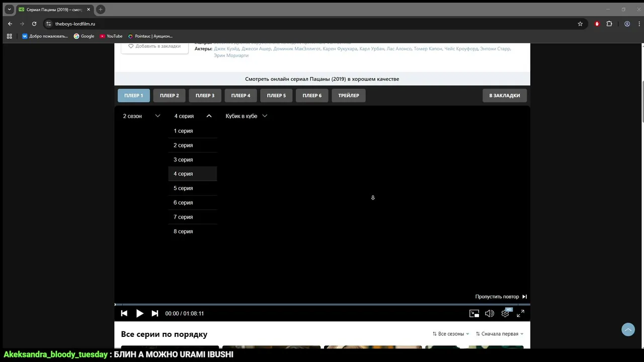The image size is (644, 362).
Task: Expand the '2 сезон' season dropdown
Action: pyautogui.click(x=141, y=116)
